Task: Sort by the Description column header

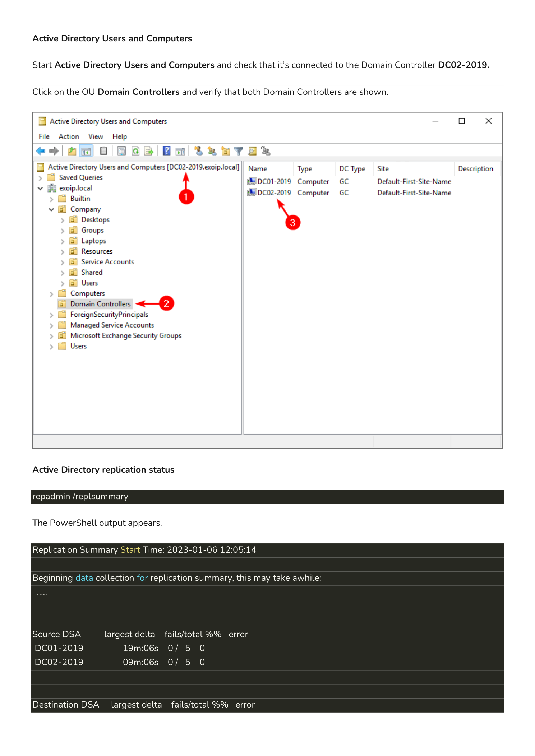Action: tap(478, 169)
